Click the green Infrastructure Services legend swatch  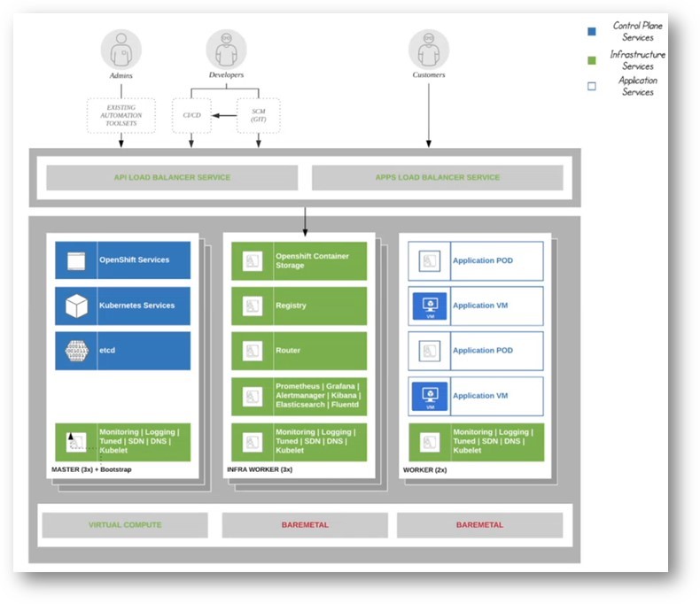pos(592,60)
